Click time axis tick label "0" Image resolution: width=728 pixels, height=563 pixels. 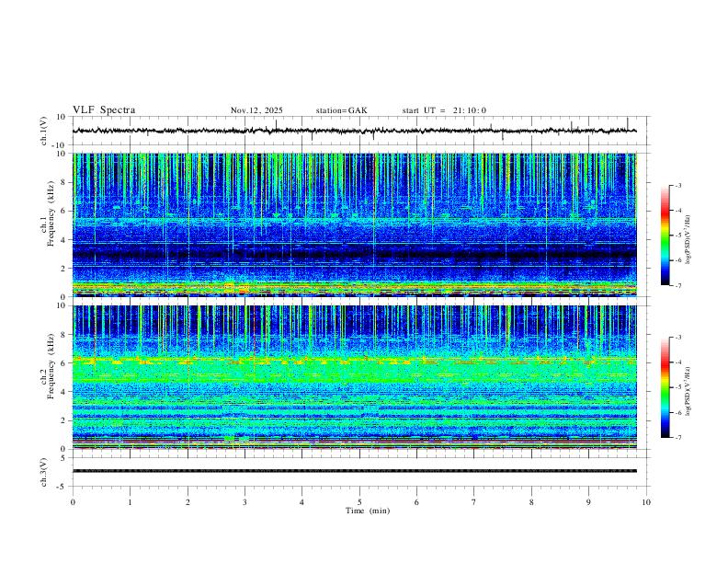(x=73, y=502)
